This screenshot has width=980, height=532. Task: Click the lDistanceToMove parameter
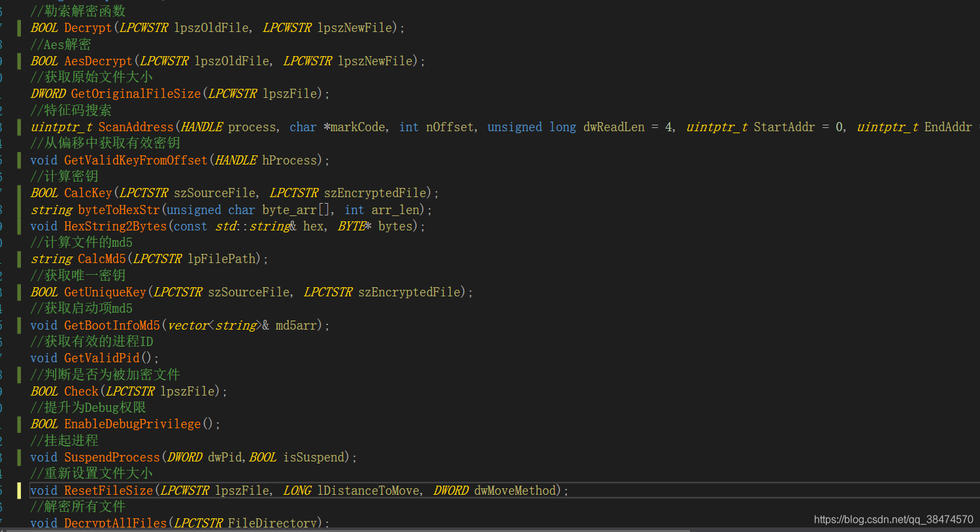[368, 490]
